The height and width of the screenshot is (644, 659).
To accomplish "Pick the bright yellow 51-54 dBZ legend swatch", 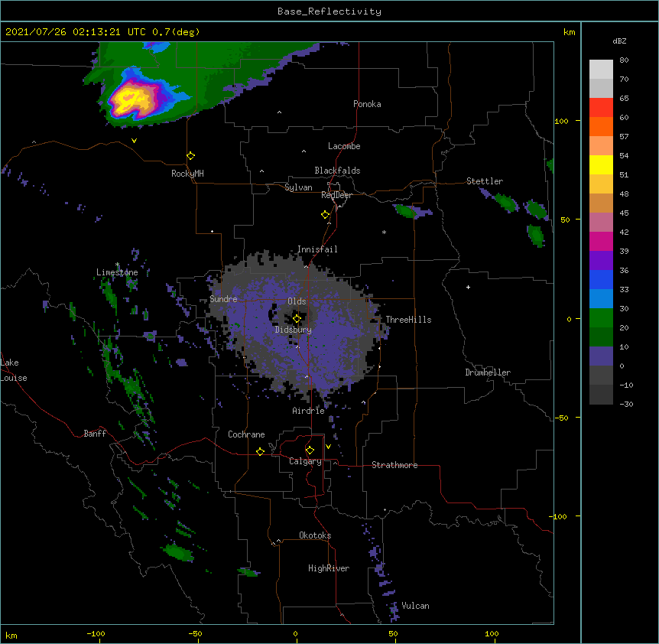I will pyautogui.click(x=601, y=164).
